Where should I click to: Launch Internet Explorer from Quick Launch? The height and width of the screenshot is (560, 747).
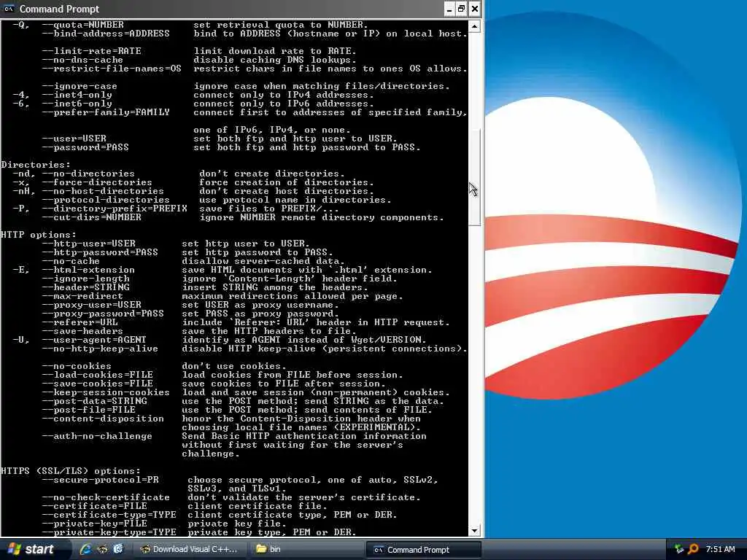click(85, 549)
